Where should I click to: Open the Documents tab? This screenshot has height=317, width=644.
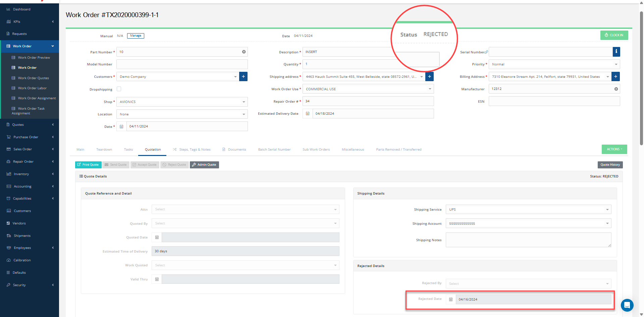point(237,150)
